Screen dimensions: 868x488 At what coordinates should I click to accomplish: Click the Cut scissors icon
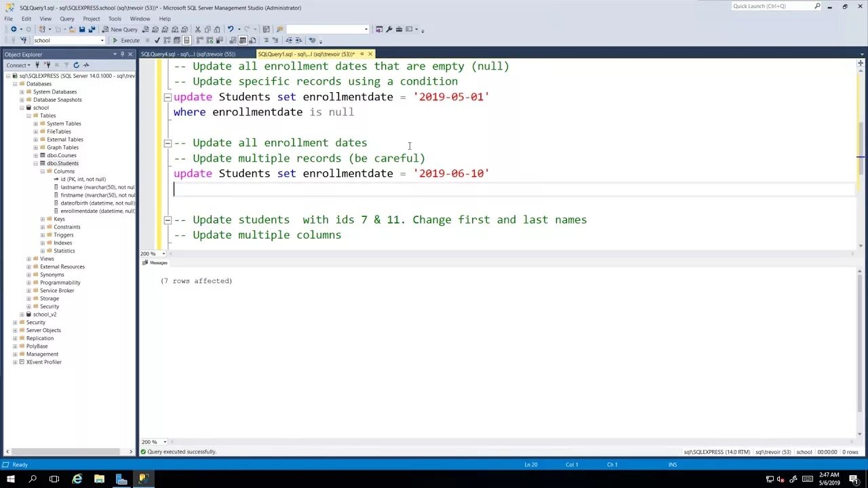(x=198, y=29)
